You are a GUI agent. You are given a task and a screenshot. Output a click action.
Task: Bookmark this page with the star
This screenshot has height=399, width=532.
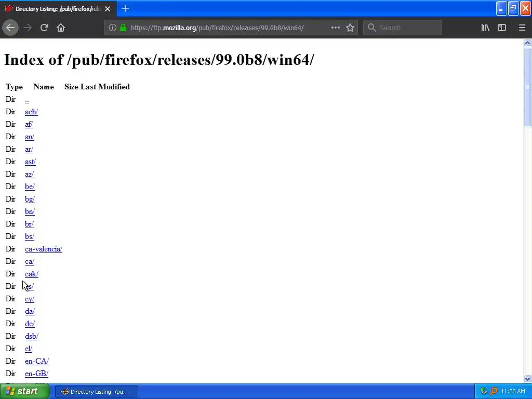[x=350, y=28]
